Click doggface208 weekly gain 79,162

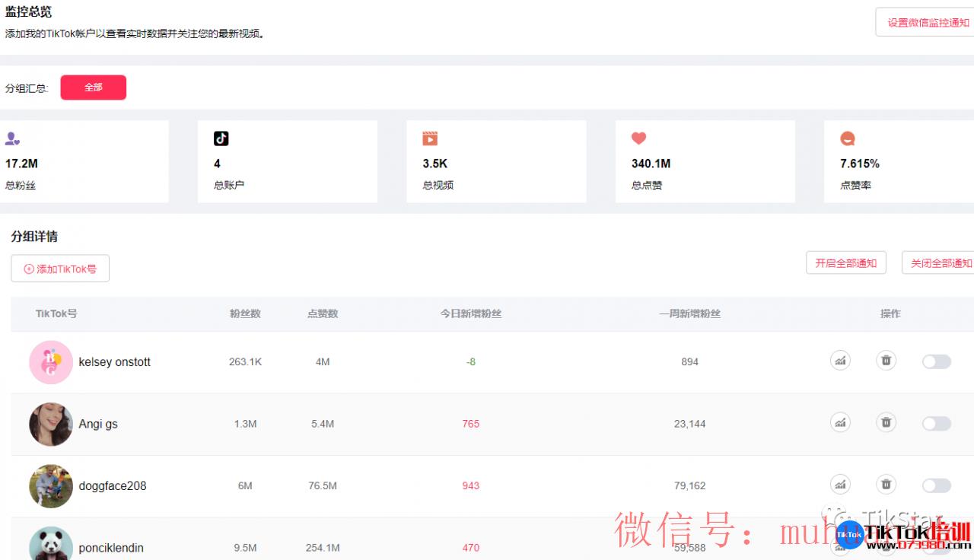point(690,486)
